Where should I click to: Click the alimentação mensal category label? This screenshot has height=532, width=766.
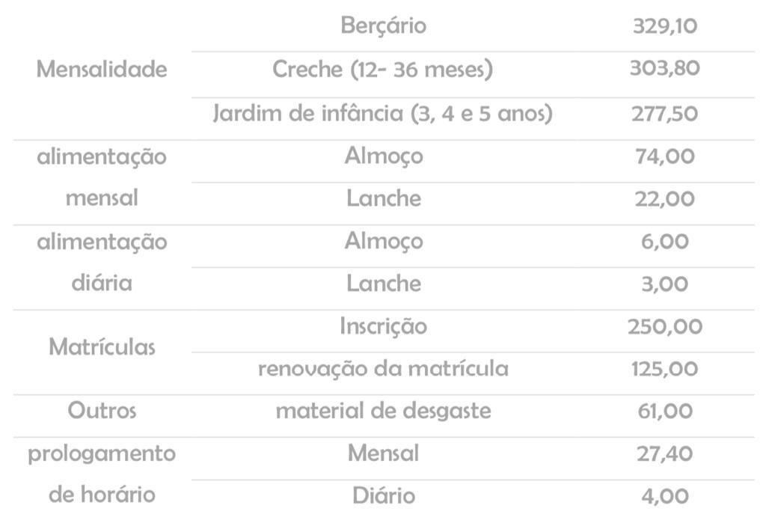click(102, 177)
